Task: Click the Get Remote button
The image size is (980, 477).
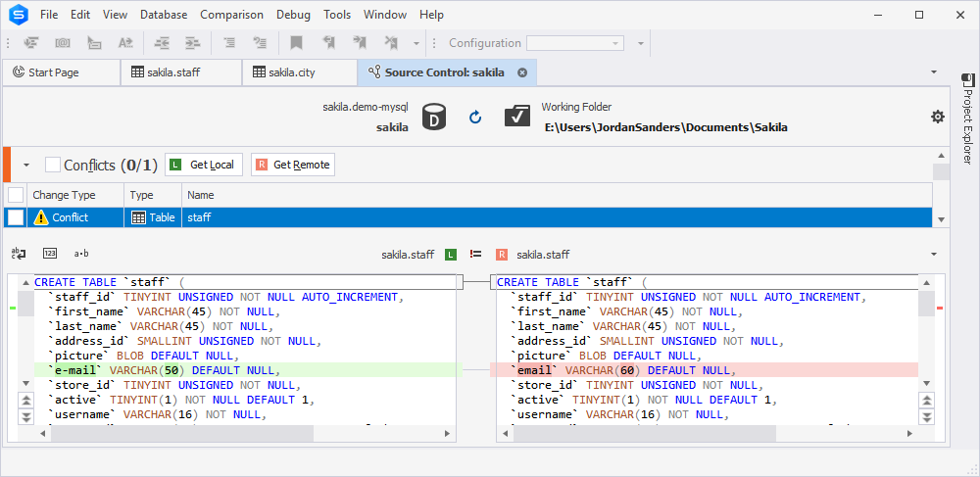Action: (x=292, y=165)
